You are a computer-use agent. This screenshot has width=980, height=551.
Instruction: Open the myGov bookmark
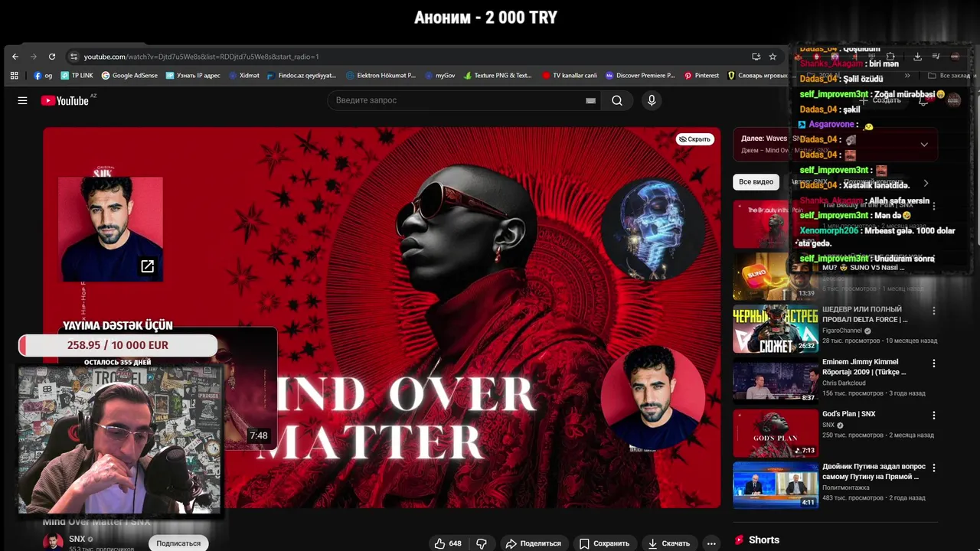pos(439,76)
